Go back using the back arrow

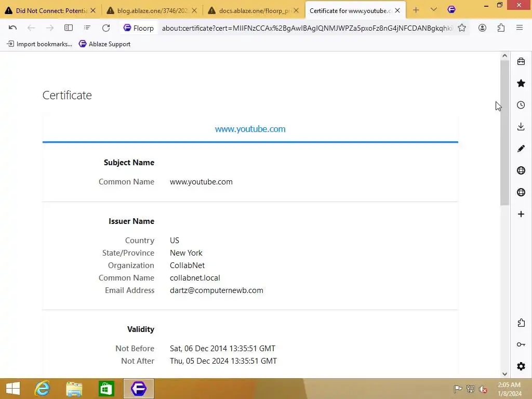pyautogui.click(x=31, y=28)
